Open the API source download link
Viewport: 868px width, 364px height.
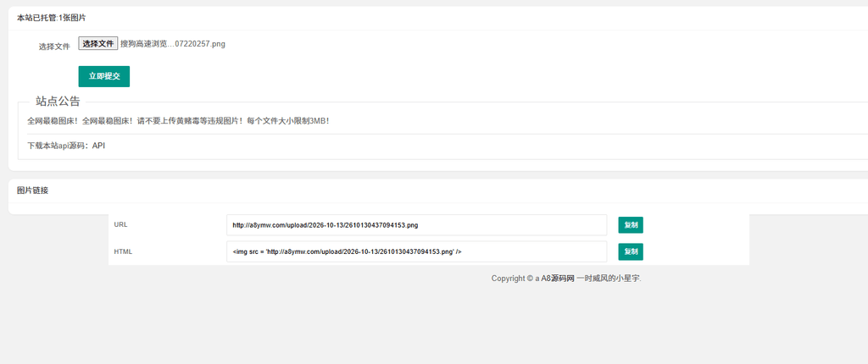click(x=98, y=146)
